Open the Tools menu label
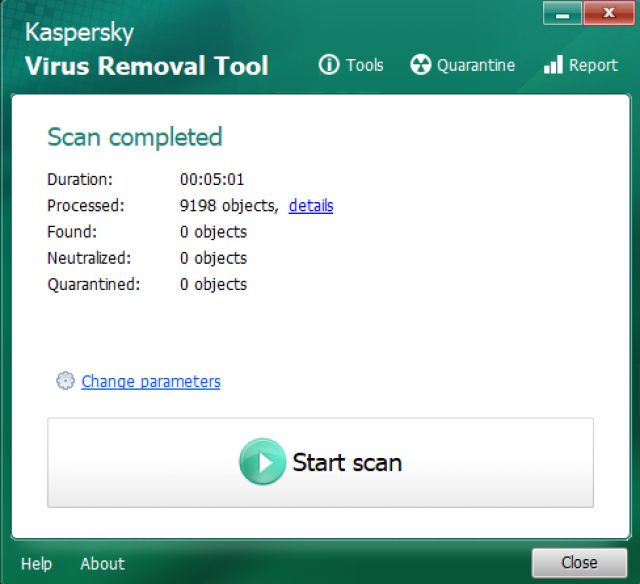This screenshot has width=640, height=584. point(365,65)
